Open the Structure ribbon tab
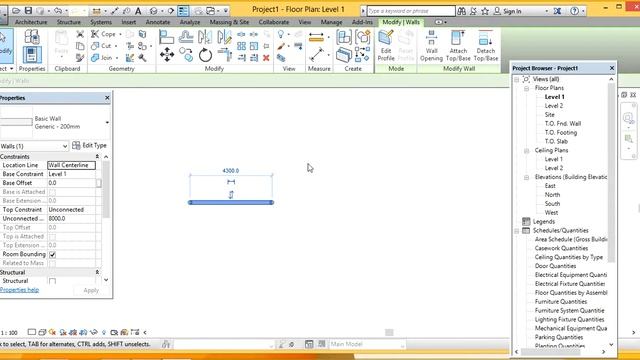 [x=69, y=22]
